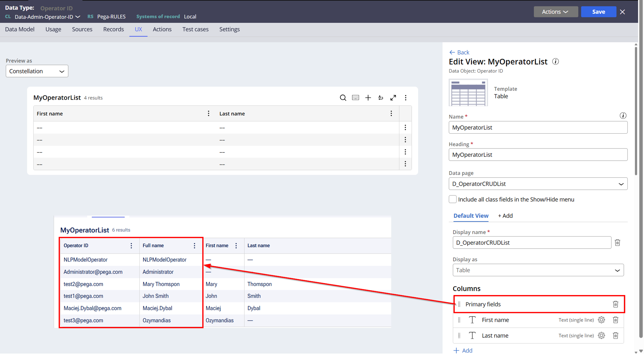Click the Heading input field
The height and width of the screenshot is (355, 644).
pos(538,155)
